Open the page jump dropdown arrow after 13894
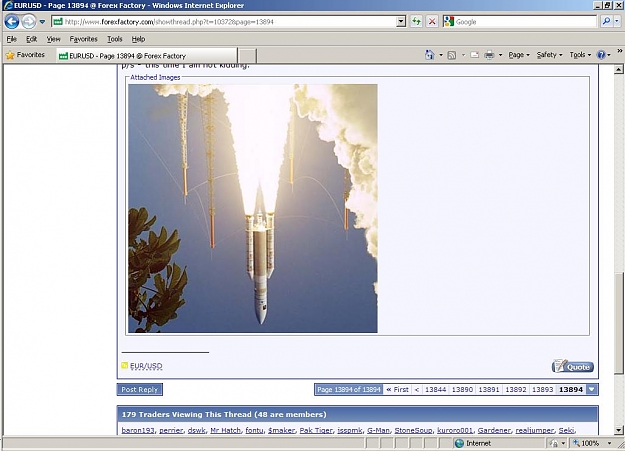Viewport: 625px width, 451px height. (x=592, y=390)
